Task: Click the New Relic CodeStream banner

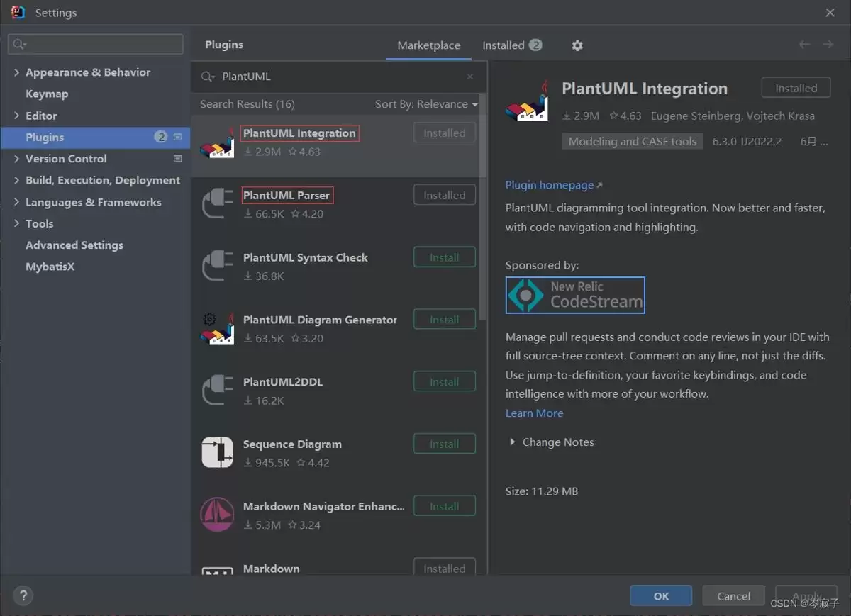Action: [575, 295]
